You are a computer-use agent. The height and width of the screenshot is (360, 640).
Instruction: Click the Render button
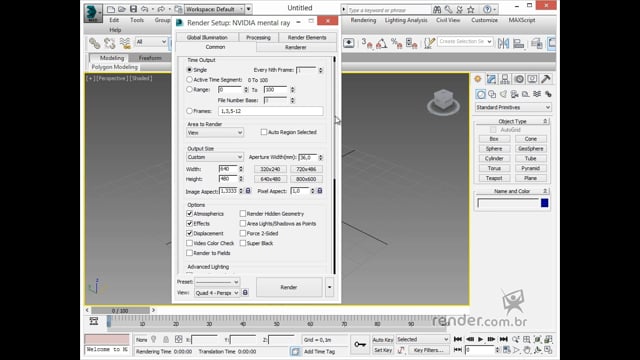[289, 287]
